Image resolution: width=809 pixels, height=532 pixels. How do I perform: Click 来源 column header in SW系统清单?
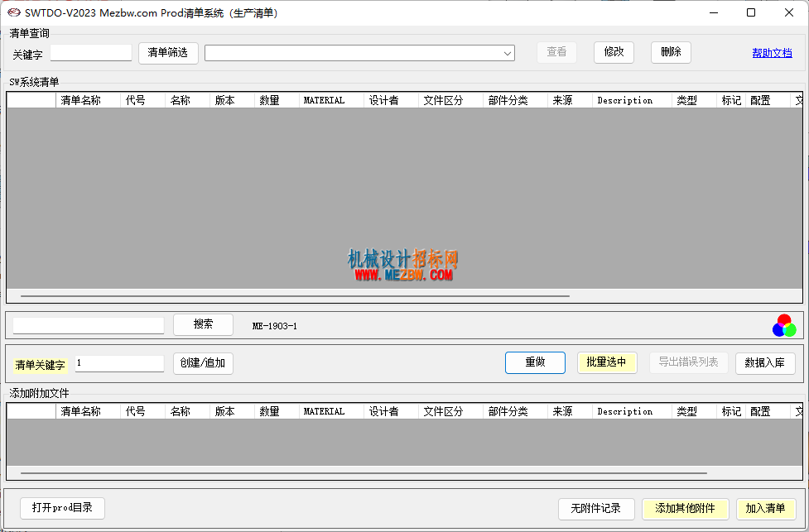pos(570,100)
